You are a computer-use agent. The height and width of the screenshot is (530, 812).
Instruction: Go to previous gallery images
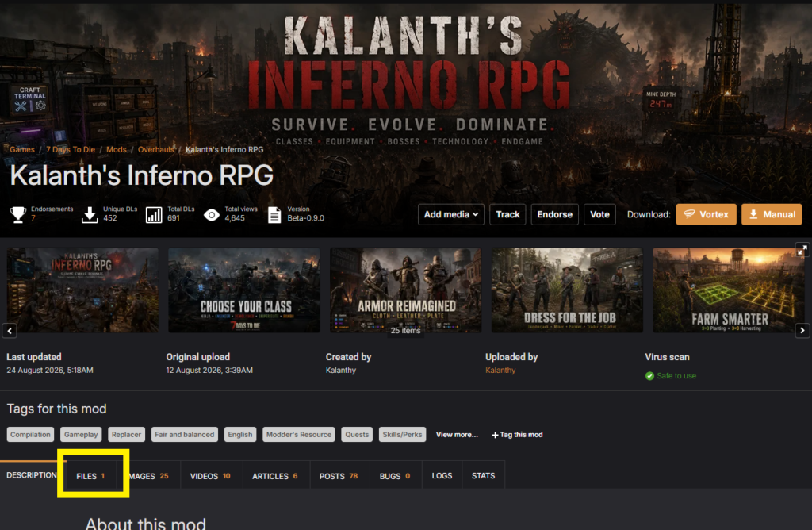[x=10, y=331]
